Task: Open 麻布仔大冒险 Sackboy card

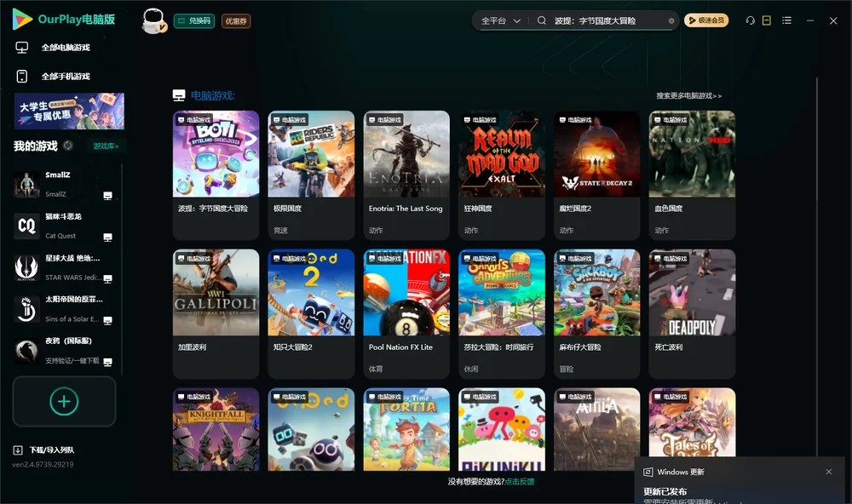Action: (596, 313)
